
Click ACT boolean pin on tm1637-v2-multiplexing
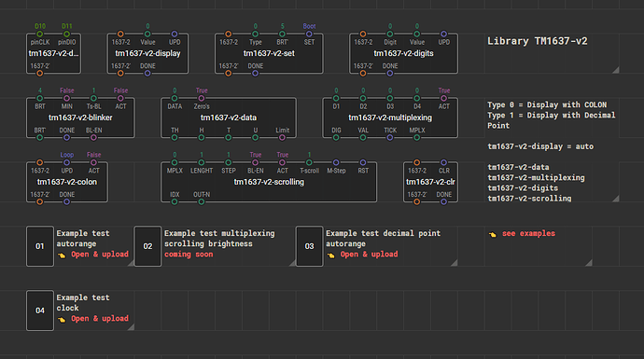(x=443, y=99)
